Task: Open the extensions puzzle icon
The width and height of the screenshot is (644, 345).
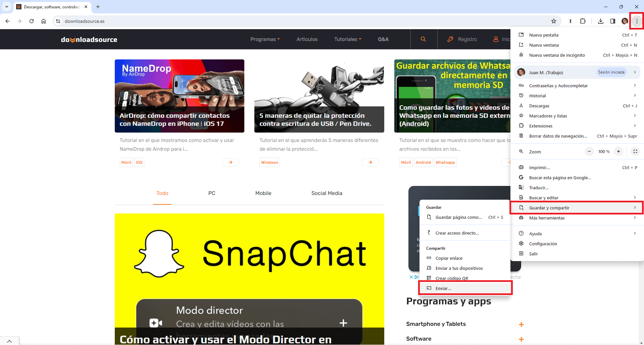Action: [x=583, y=21]
